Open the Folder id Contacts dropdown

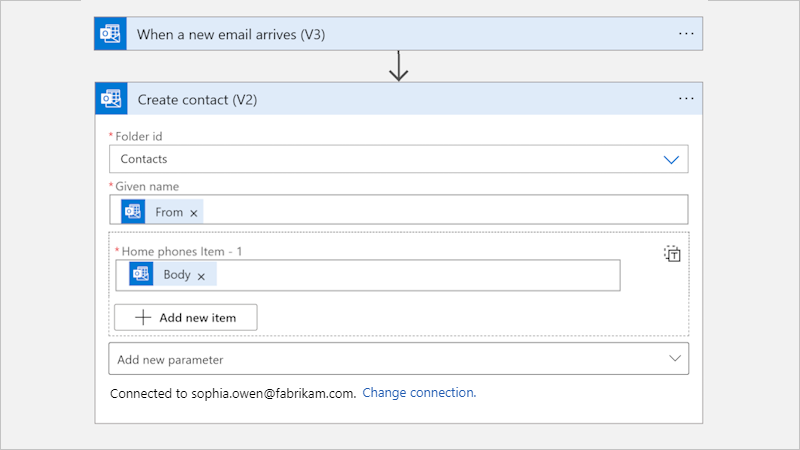pos(671,159)
